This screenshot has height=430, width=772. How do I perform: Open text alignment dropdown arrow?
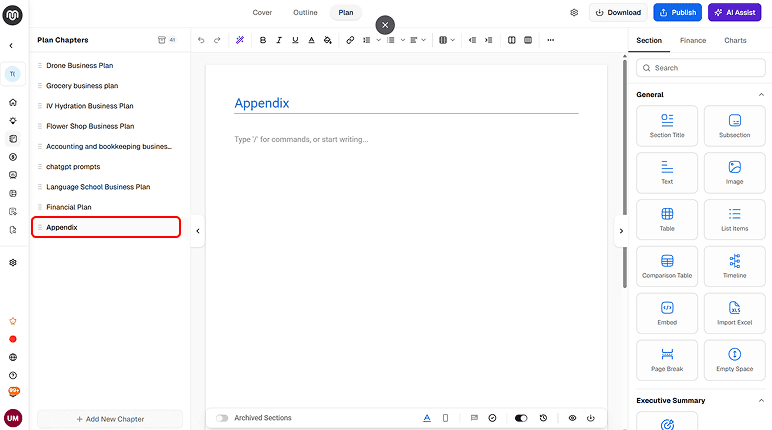point(423,40)
